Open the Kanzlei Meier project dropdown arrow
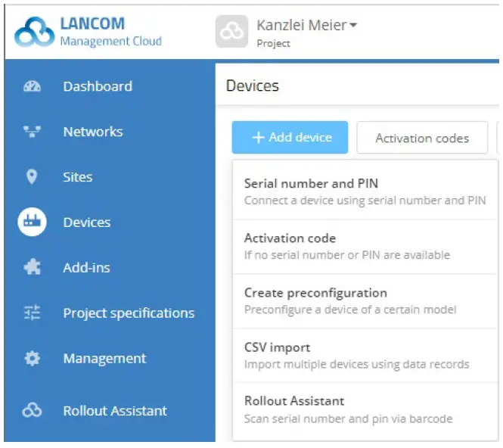Image resolution: width=503 pixels, height=448 pixels. coord(353,25)
